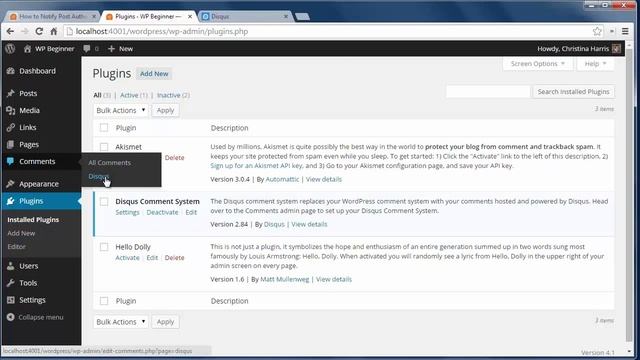The image size is (640, 360).
Task: Open the Chrome hamburger menu
Action: coord(625,31)
